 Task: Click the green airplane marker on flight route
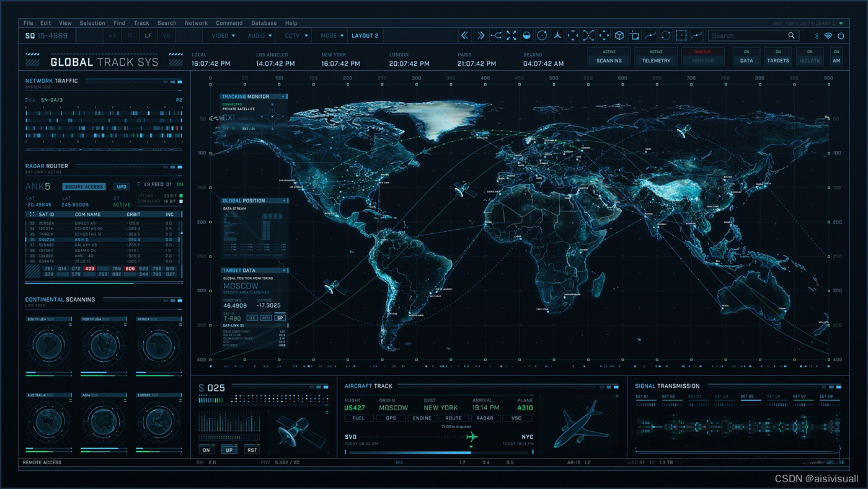click(472, 437)
